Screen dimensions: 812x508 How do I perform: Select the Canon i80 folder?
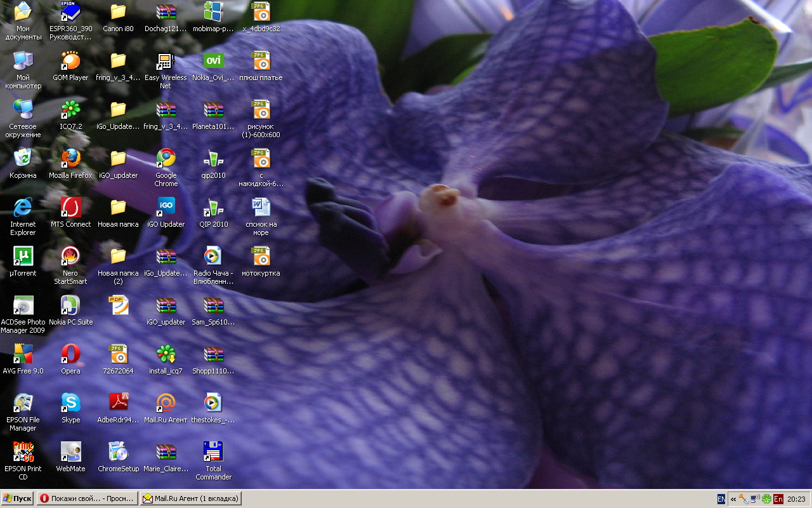point(118,12)
